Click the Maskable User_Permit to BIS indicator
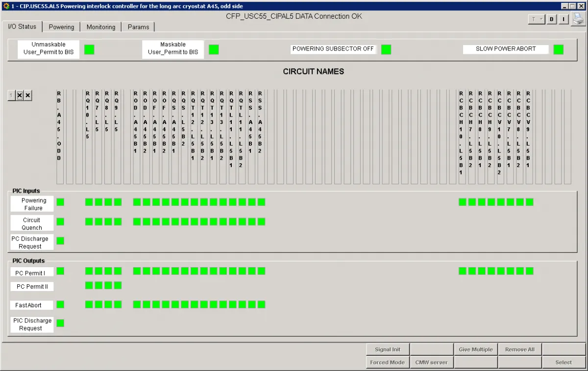 214,49
